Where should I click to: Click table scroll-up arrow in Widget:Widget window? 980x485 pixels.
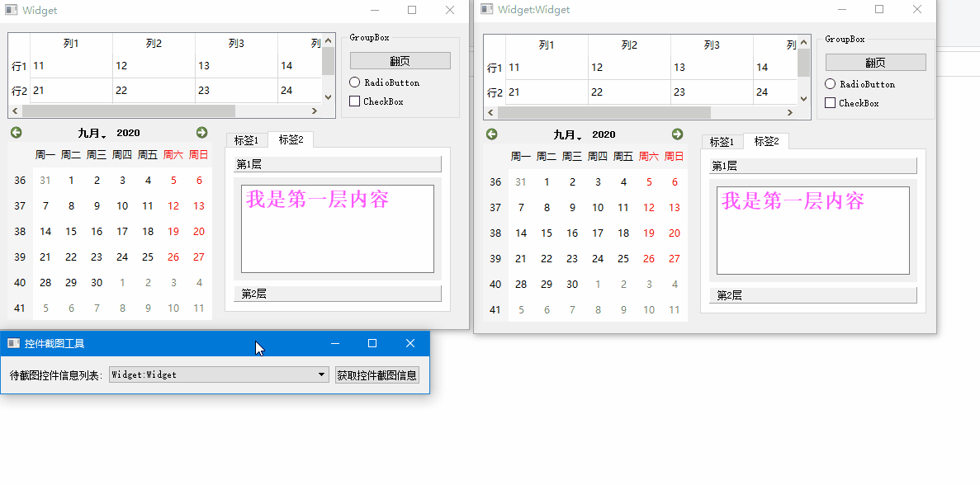(x=804, y=44)
